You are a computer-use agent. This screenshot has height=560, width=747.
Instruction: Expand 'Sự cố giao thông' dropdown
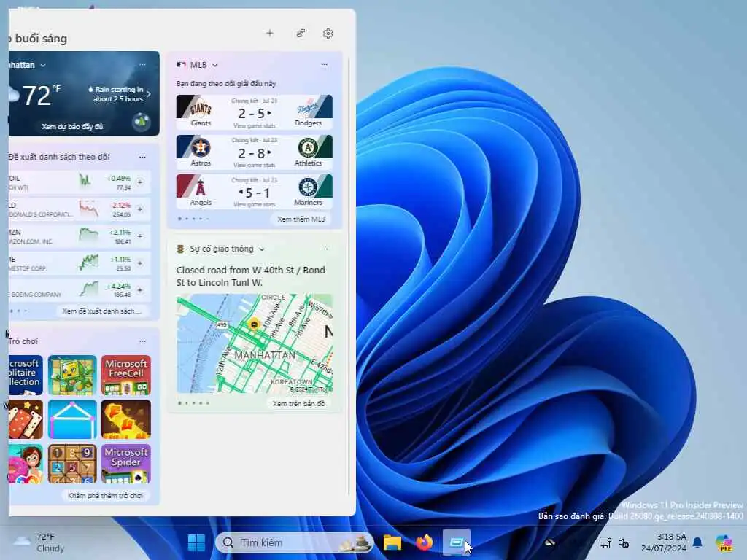click(262, 249)
